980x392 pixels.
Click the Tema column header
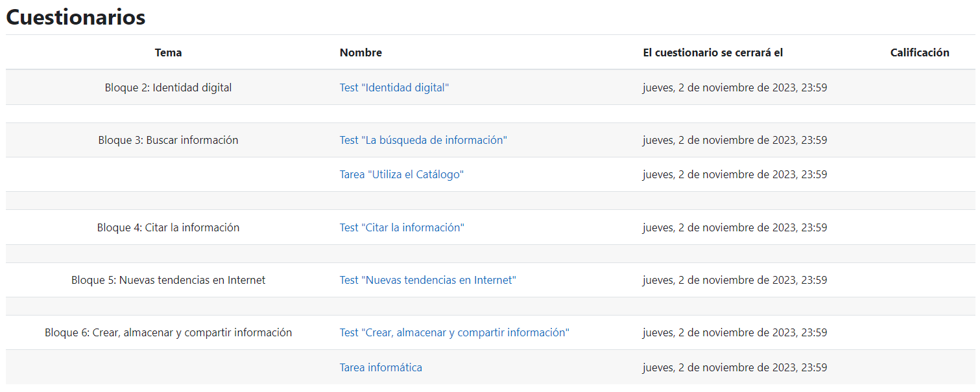point(168,52)
